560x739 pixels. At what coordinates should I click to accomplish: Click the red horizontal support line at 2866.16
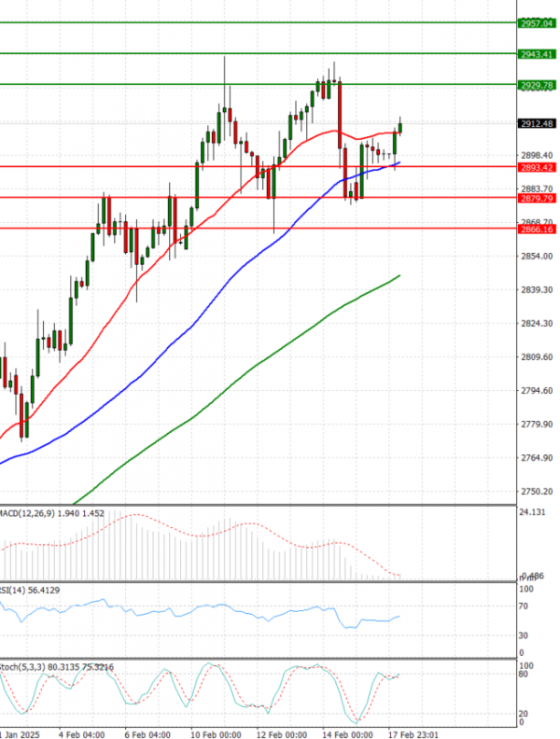tap(259, 229)
